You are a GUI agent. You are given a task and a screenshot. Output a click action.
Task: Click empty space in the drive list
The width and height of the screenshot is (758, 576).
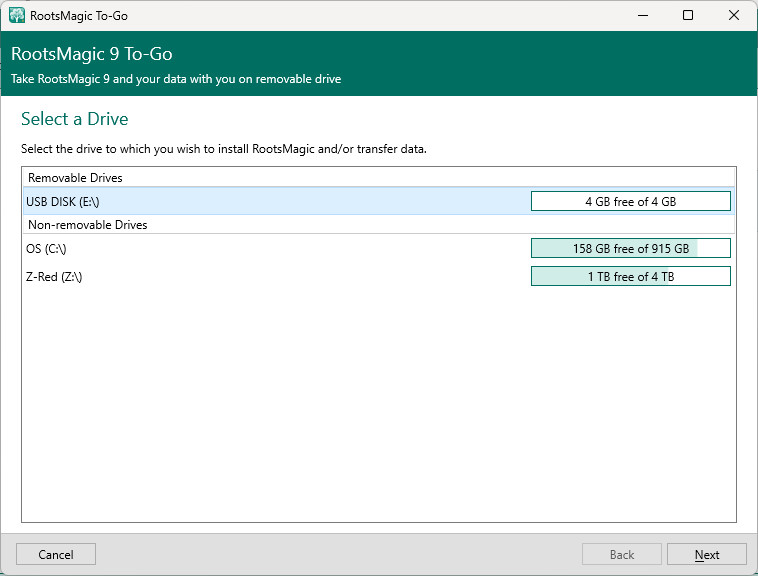[x=378, y=400]
